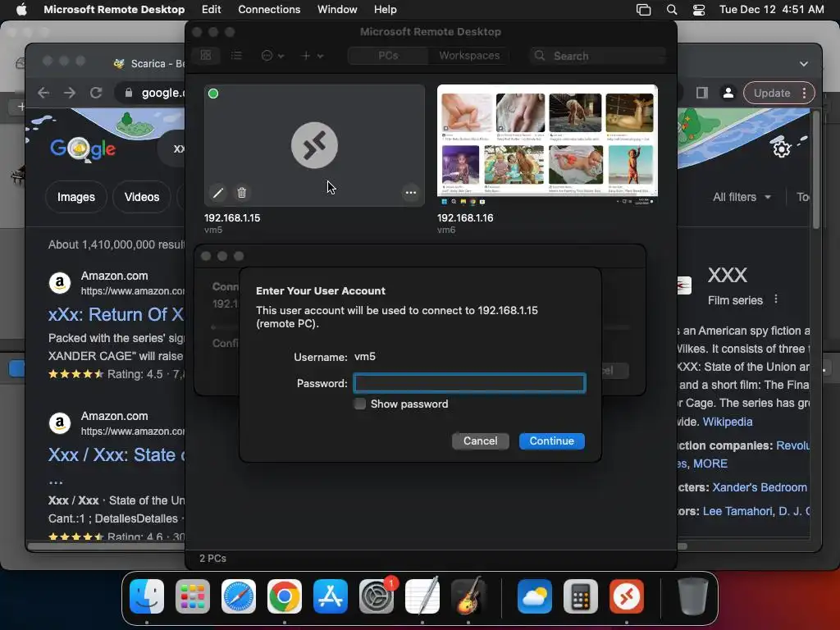
Task: Open the Microsoft Remote Desktop app menu
Action: pos(114,9)
